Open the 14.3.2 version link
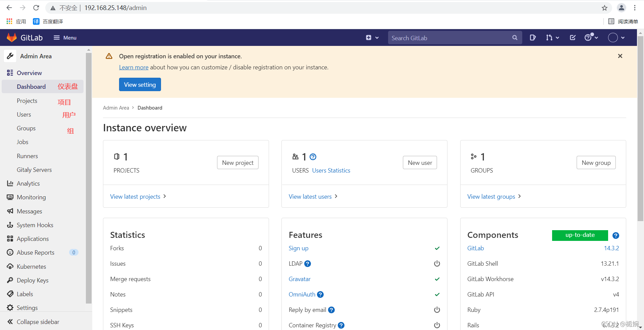Viewport: 644px width, 330px height. click(611, 248)
